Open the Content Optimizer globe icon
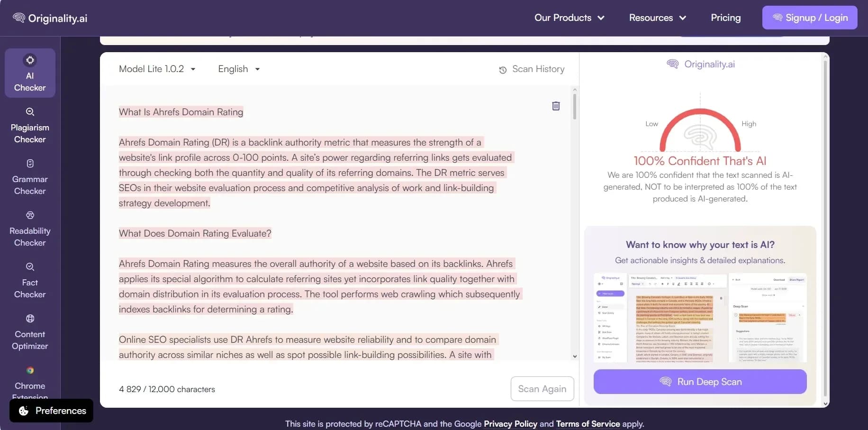This screenshot has width=868, height=430. coord(30,319)
